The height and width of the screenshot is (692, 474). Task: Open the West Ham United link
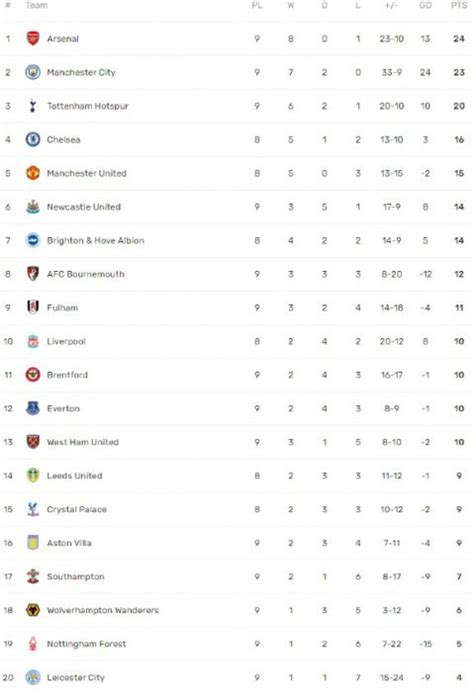point(83,442)
